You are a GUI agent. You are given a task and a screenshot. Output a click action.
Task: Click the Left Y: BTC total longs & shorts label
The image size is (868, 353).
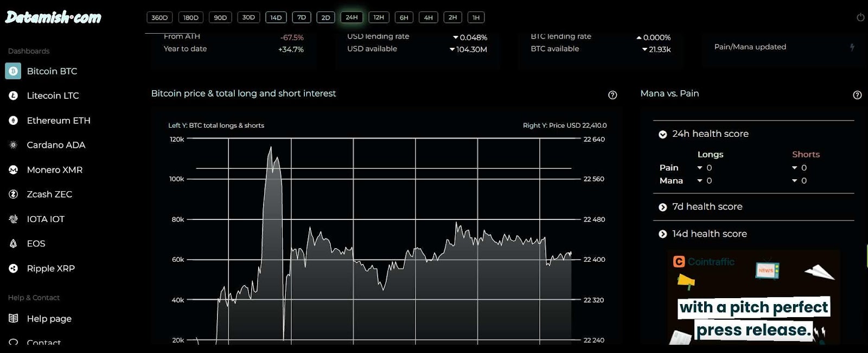point(216,125)
